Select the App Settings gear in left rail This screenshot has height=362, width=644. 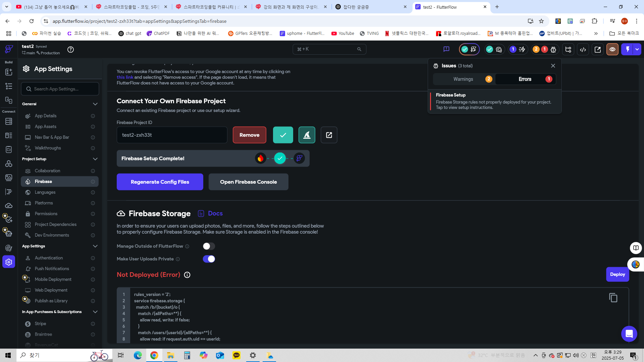coord(9,262)
